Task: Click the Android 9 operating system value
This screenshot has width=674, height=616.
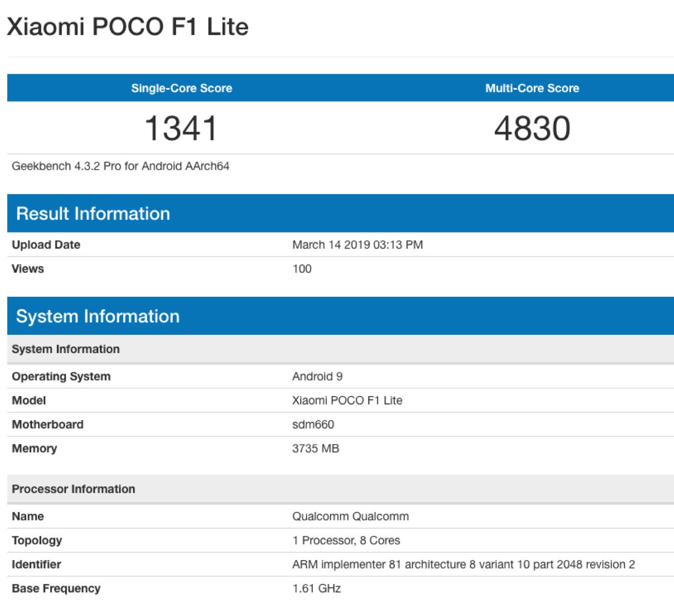Action: coord(317,376)
